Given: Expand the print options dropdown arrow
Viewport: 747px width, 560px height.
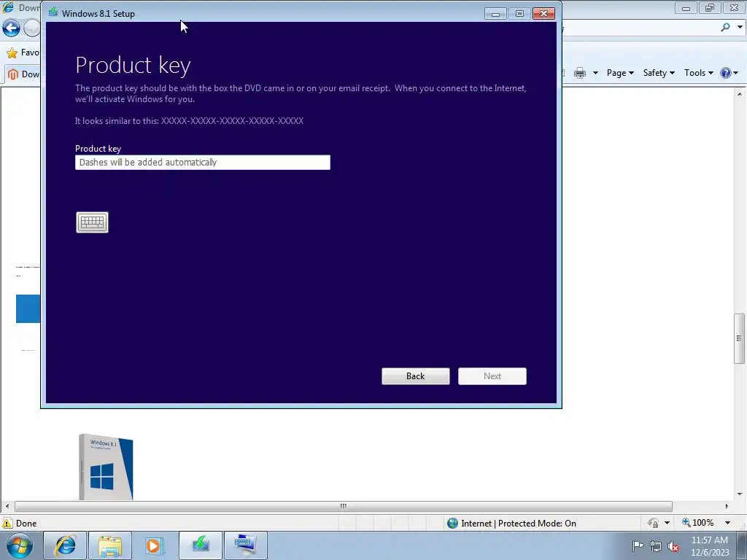Looking at the screenshot, I should 595,73.
